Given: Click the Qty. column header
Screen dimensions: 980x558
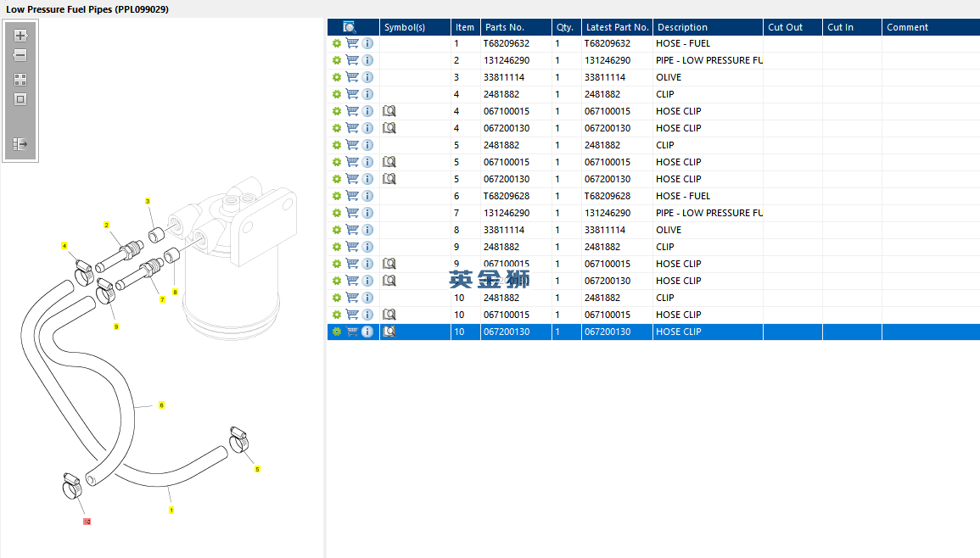Looking at the screenshot, I should 566,27.
